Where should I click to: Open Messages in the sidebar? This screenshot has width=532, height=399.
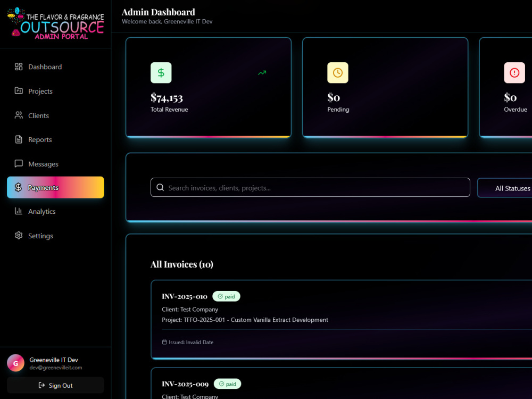point(55,164)
